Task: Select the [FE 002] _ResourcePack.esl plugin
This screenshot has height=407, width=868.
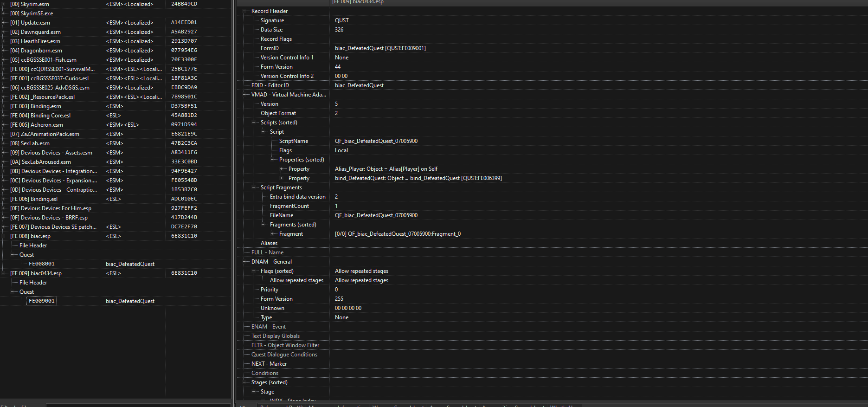Action: pyautogui.click(x=42, y=97)
